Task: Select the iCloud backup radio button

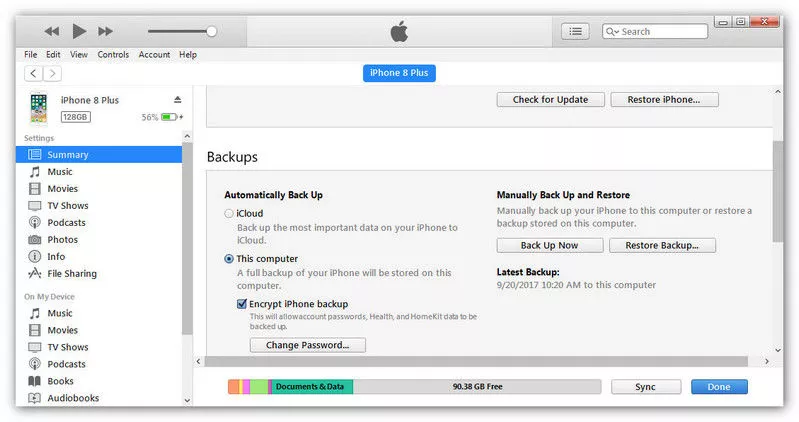Action: pos(229,213)
